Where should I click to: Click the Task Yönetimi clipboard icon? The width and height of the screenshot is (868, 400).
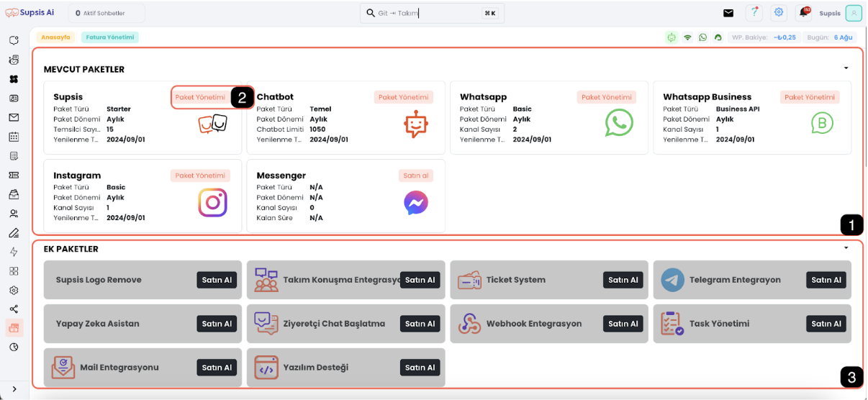pyautogui.click(x=672, y=324)
